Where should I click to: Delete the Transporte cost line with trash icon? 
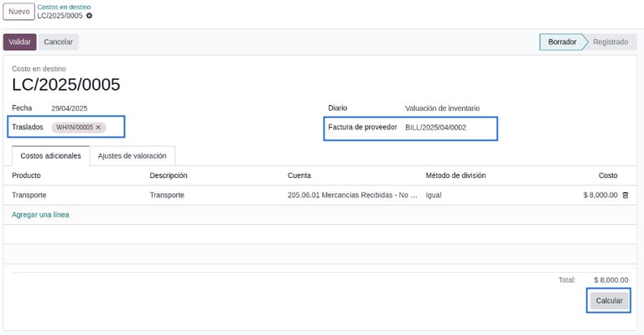click(625, 196)
